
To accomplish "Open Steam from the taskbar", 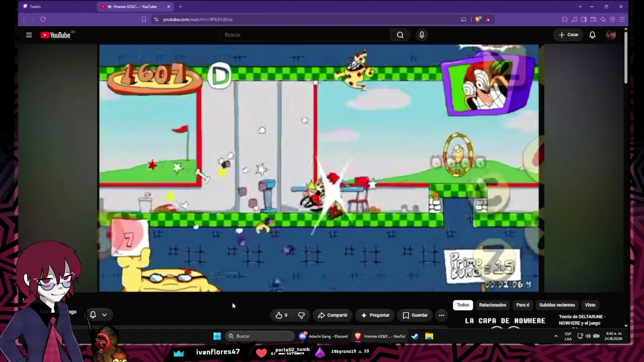I will click(415, 336).
